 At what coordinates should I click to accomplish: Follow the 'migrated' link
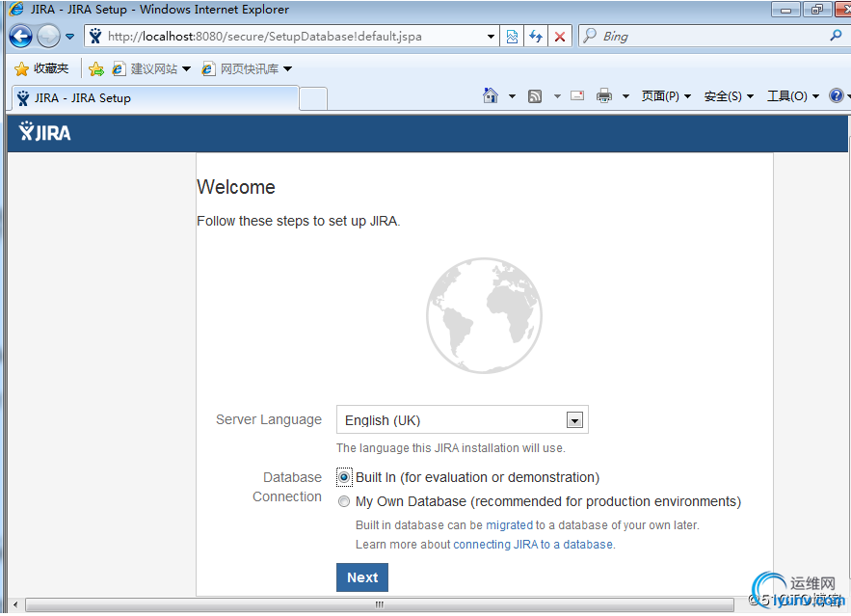pos(509,525)
